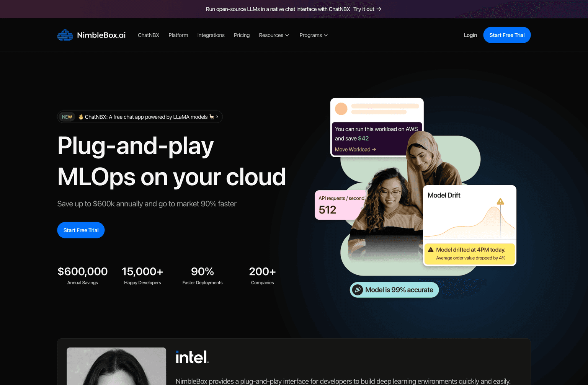Open the NEW ChatNBX announcement pill
The image size is (588, 385).
[x=140, y=117]
